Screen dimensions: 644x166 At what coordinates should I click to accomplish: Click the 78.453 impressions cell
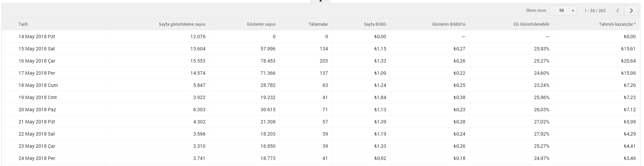pos(268,61)
